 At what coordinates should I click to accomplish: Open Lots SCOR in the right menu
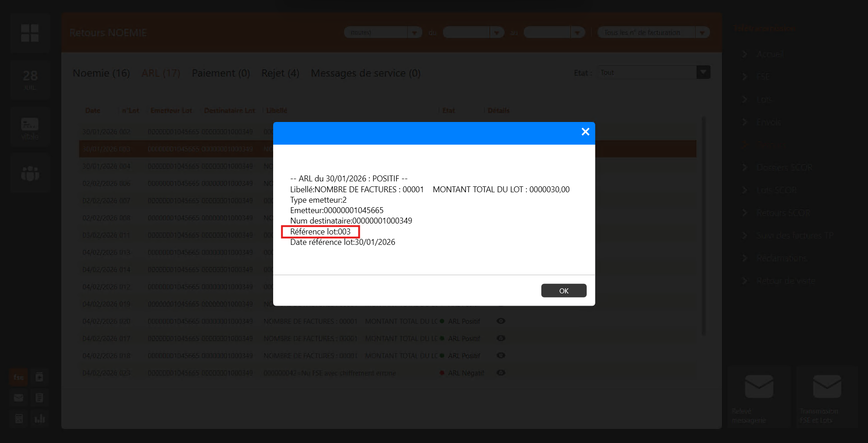pyautogui.click(x=777, y=190)
